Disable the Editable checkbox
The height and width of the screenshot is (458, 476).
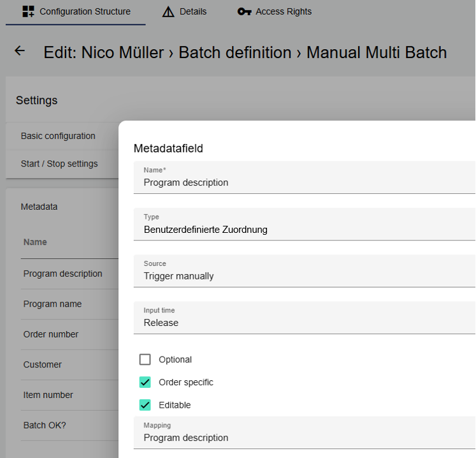(x=145, y=405)
